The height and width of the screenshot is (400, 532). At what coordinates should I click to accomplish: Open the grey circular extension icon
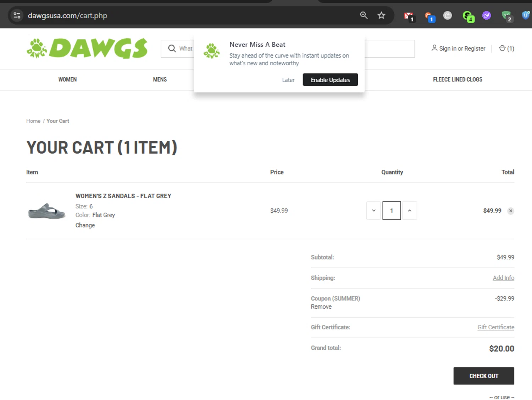click(448, 16)
